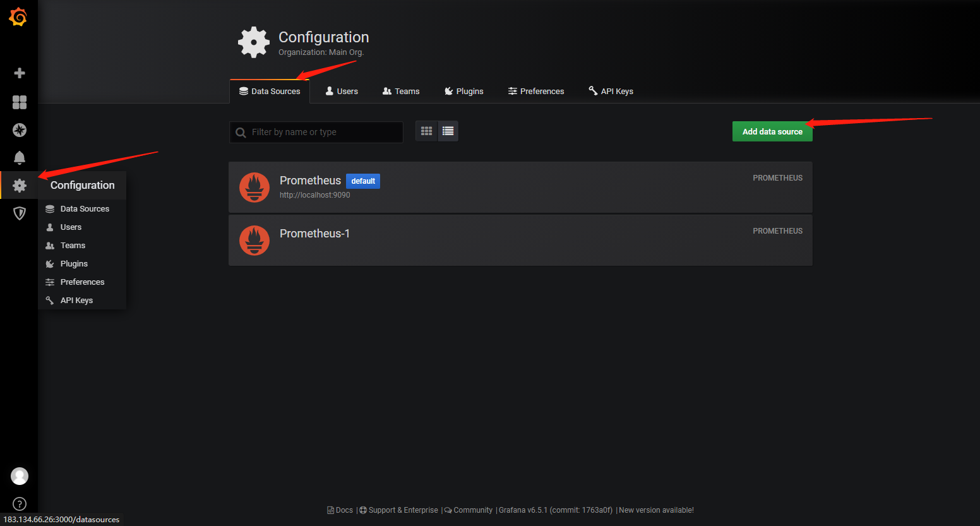Click PROMETHEUS type label on first row
The width and height of the screenshot is (980, 526).
tap(777, 178)
